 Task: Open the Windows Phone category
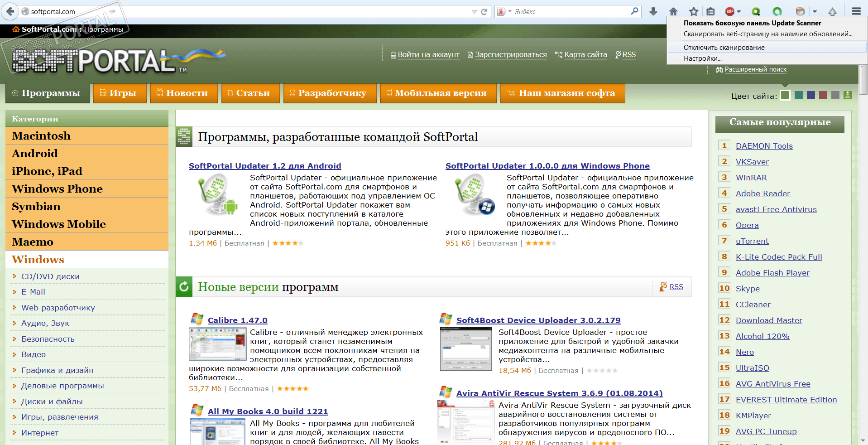point(87,189)
